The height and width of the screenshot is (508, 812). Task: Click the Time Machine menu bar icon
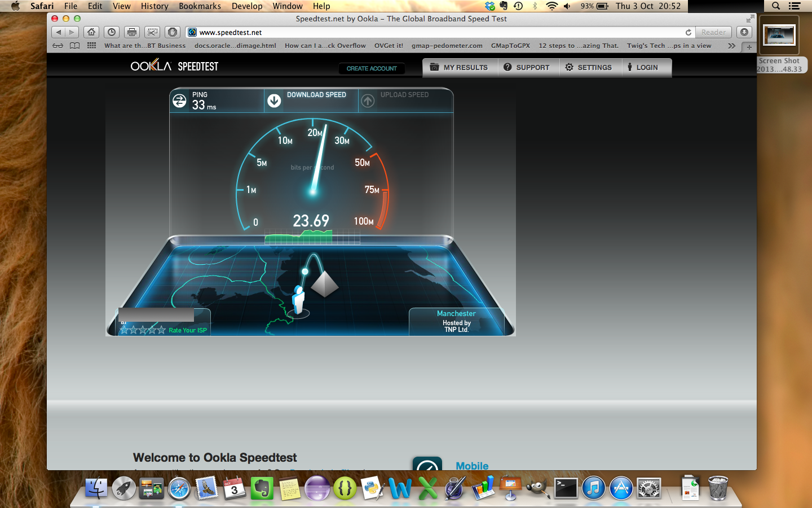(518, 6)
